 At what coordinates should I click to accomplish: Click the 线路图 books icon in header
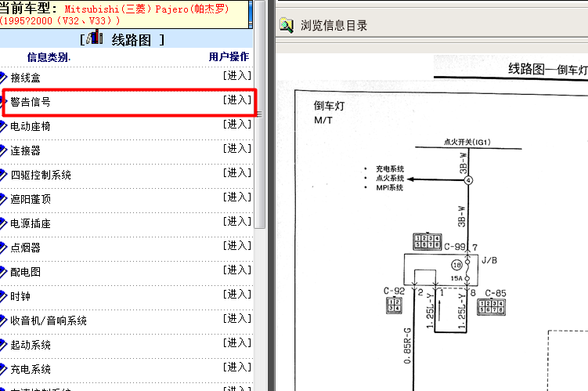[95, 38]
